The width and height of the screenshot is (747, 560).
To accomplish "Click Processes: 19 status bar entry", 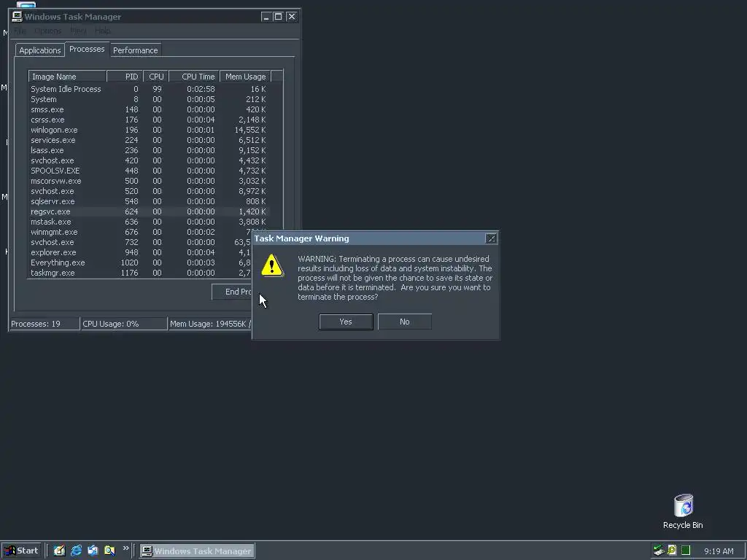I will tap(44, 324).
